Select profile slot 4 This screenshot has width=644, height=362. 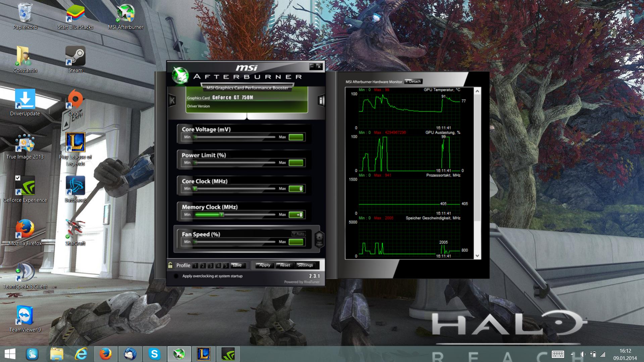click(x=218, y=265)
